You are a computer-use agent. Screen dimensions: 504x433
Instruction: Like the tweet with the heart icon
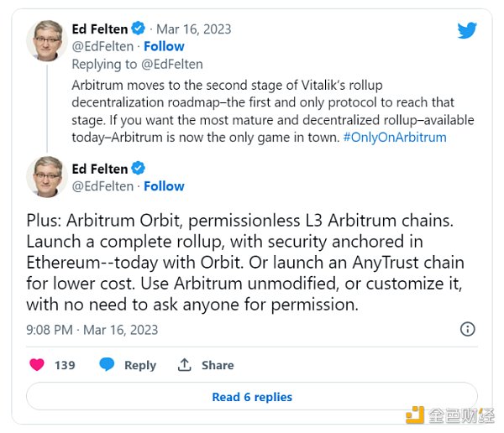point(37,365)
